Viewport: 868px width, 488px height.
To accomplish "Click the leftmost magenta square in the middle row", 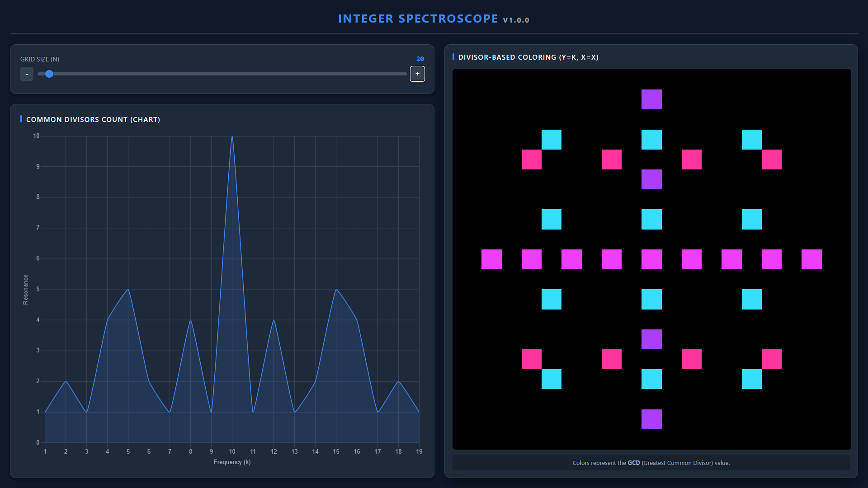I will [491, 259].
